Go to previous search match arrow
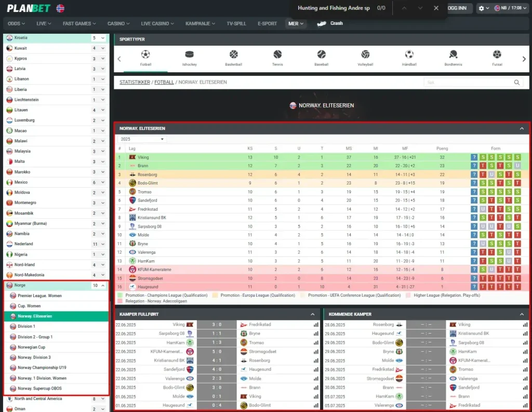 click(x=404, y=8)
